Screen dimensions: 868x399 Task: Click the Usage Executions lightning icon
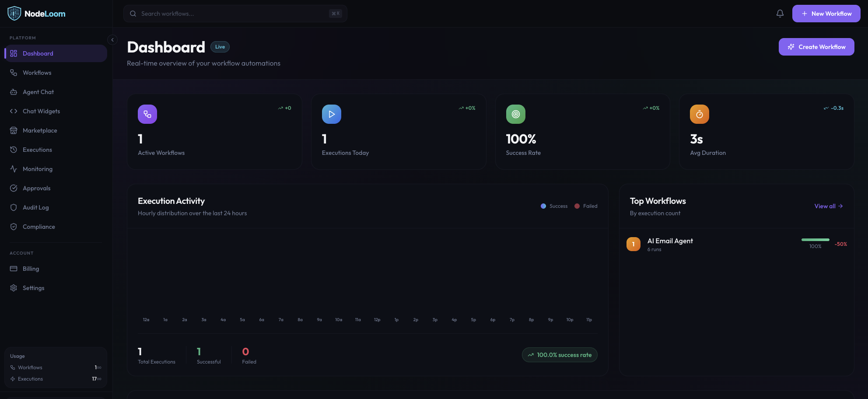13,379
